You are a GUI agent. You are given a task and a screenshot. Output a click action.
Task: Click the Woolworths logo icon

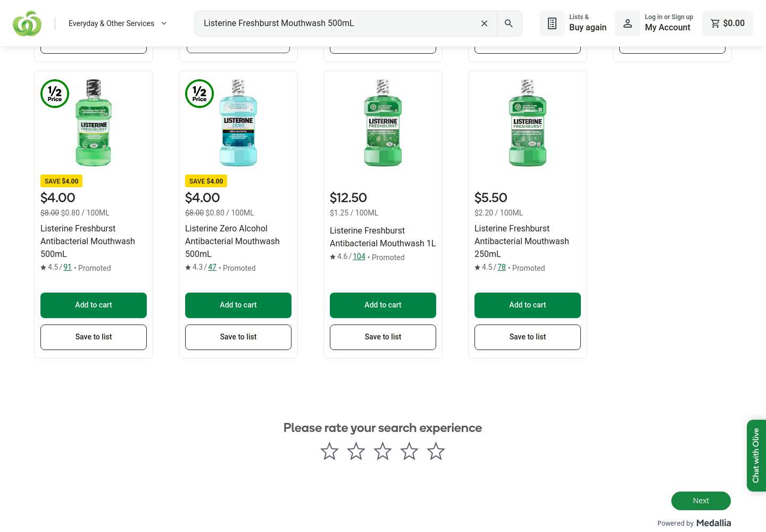(x=27, y=23)
